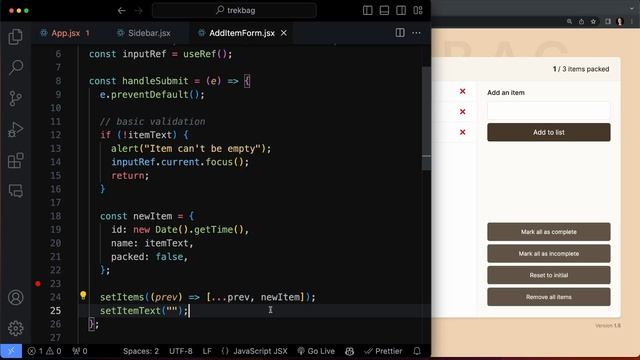This screenshot has height=360, width=640.
Task: Open the browser profile avatar
Action: [x=620, y=22]
